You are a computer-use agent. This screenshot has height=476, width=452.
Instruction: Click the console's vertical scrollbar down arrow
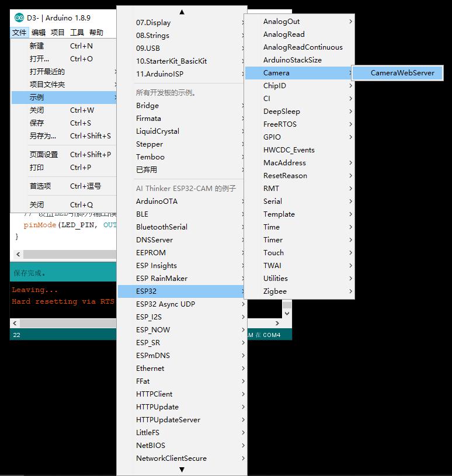click(287, 313)
